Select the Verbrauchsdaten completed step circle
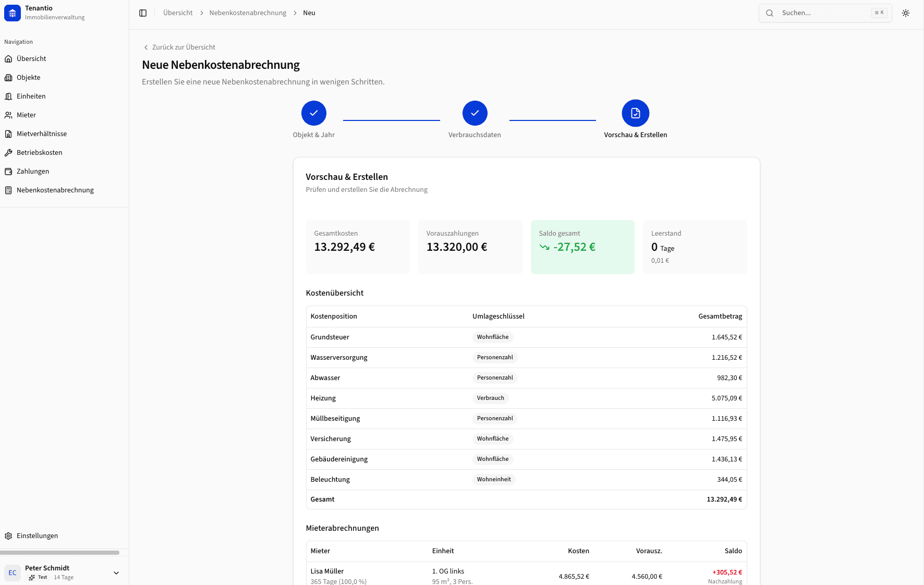 click(475, 113)
